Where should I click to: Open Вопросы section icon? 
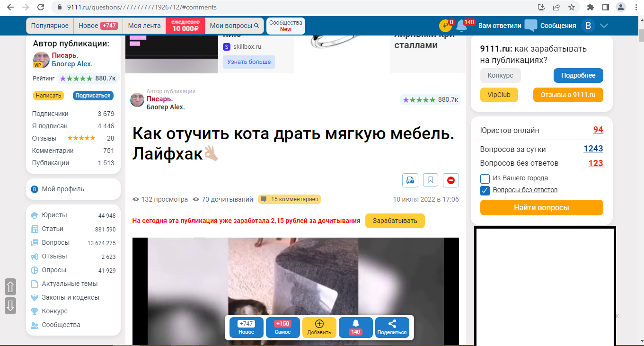coord(34,243)
